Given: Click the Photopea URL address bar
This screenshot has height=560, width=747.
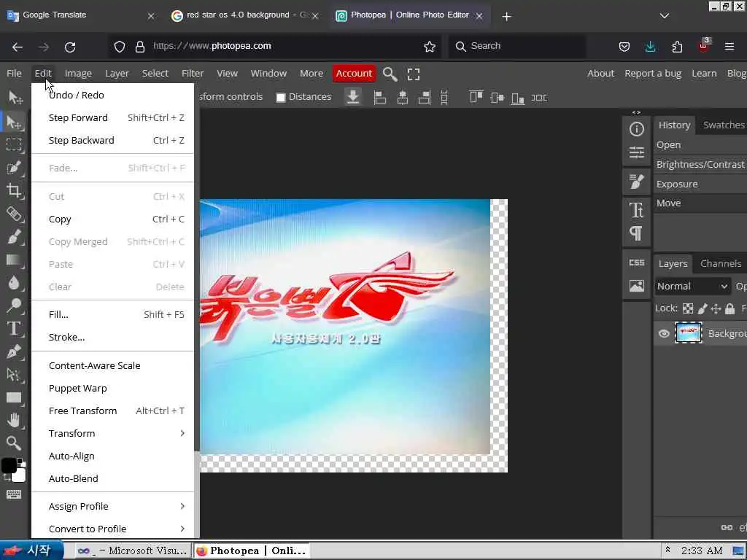Looking at the screenshot, I should click(274, 46).
